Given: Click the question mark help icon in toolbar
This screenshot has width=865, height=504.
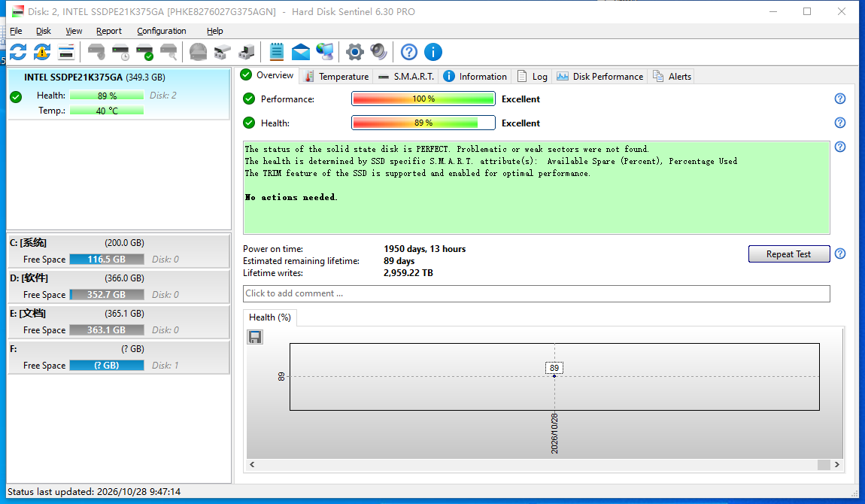Looking at the screenshot, I should [x=408, y=53].
